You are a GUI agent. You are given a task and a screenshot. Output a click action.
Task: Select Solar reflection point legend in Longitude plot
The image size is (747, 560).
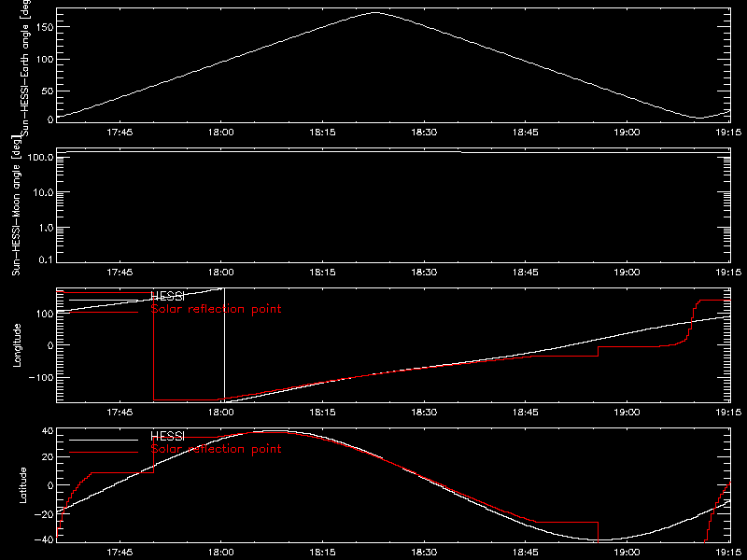pyautogui.click(x=216, y=309)
